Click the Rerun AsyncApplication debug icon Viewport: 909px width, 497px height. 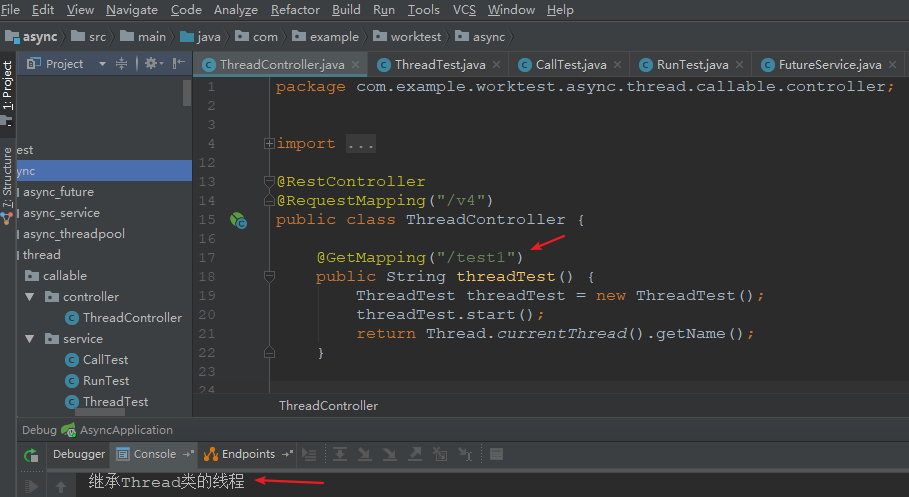pyautogui.click(x=31, y=455)
